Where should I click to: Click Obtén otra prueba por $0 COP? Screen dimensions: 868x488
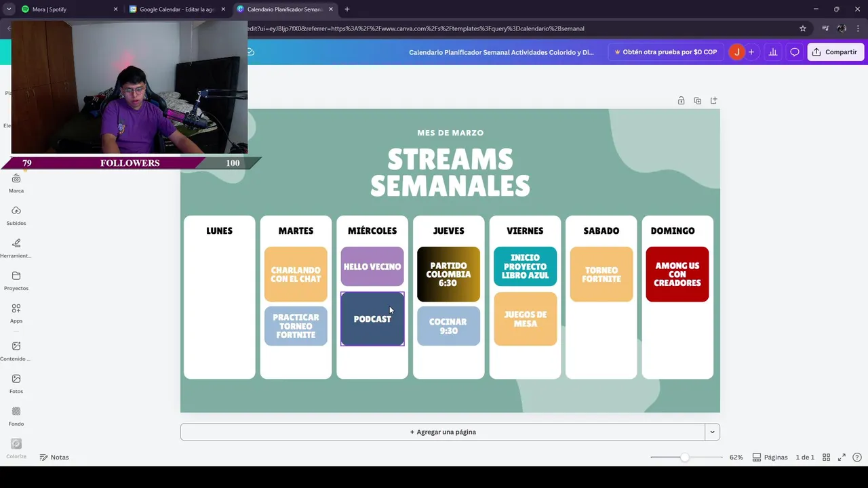pyautogui.click(x=665, y=52)
